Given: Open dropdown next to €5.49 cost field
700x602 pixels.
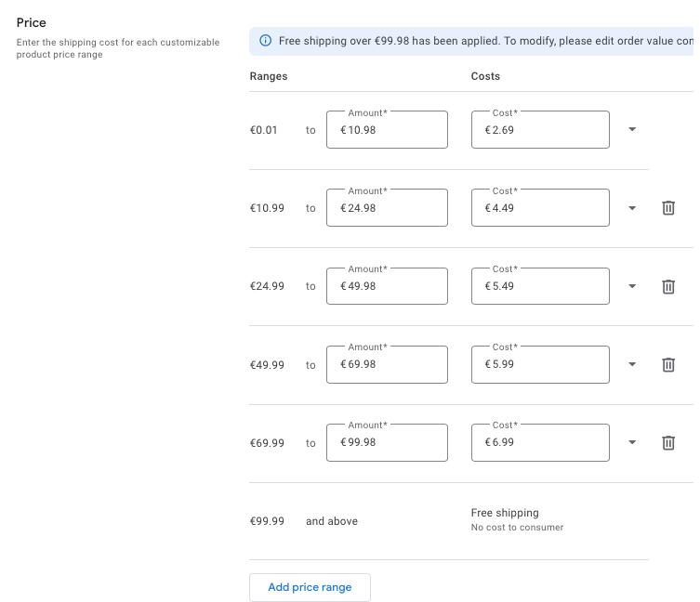Looking at the screenshot, I should (x=632, y=286).
